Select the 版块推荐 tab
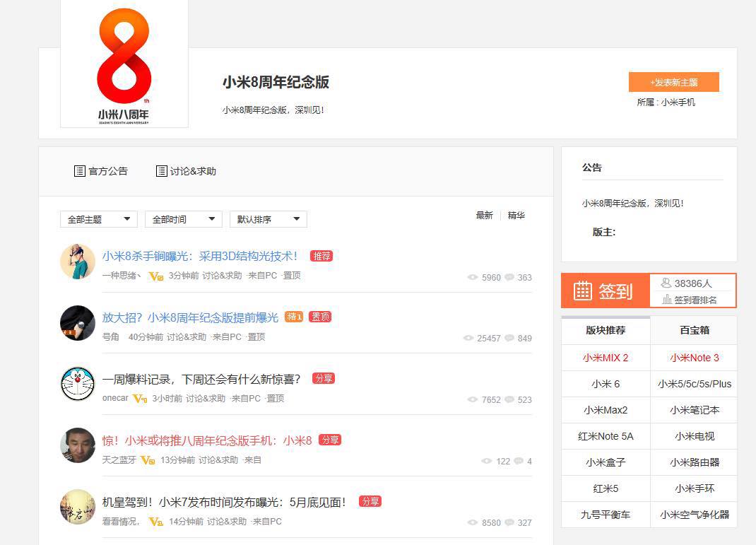Screen dimensions: 756x545 pos(606,330)
